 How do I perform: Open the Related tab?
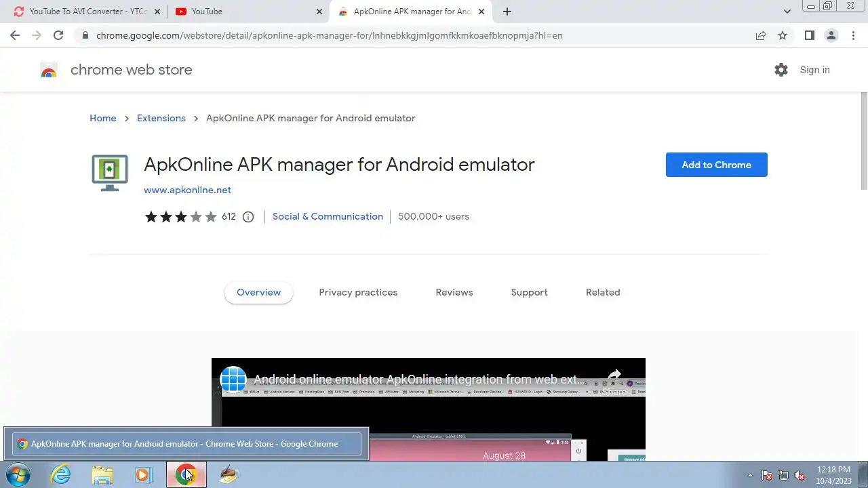point(603,292)
